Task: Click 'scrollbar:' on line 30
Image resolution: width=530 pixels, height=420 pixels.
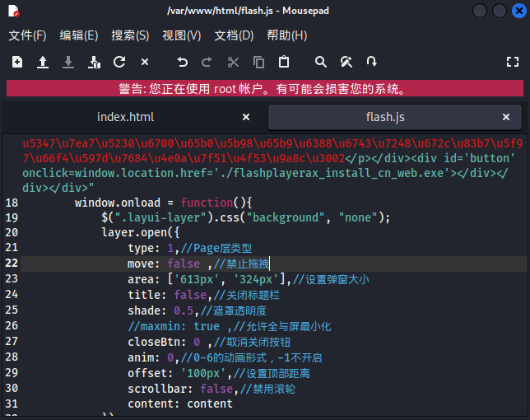Action: pyautogui.click(x=160, y=389)
